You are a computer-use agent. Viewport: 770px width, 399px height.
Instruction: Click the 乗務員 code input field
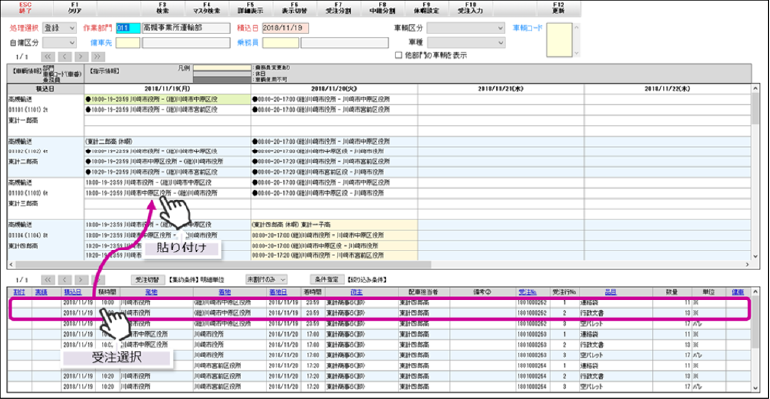280,43
